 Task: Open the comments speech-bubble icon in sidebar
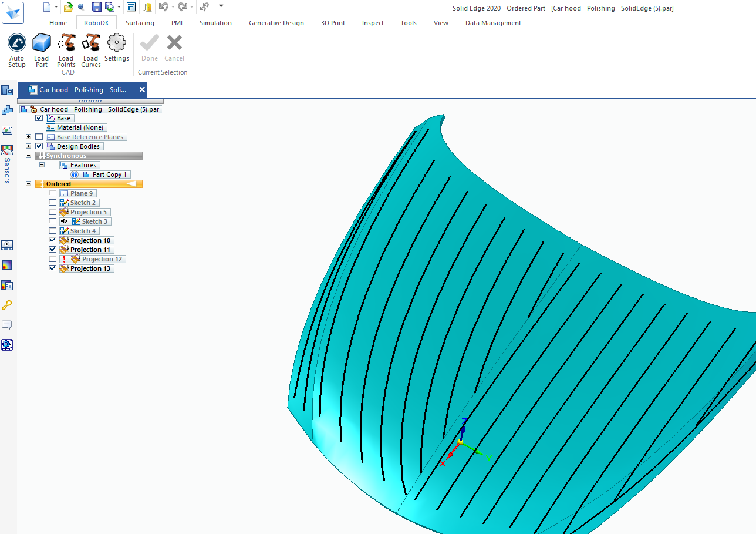click(x=7, y=325)
